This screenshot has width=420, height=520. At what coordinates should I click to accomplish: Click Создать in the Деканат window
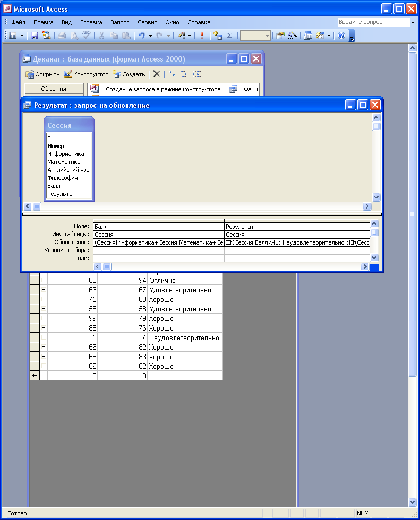(130, 74)
